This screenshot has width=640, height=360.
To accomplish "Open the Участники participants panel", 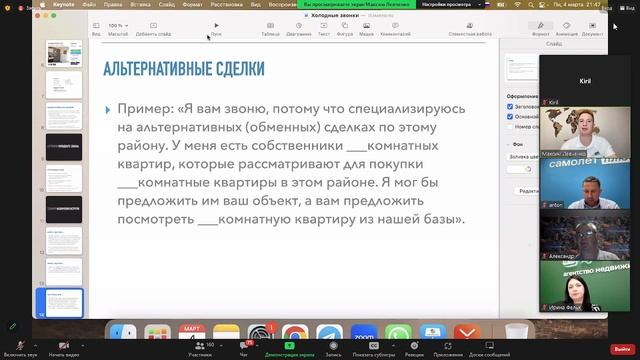I will (200, 349).
